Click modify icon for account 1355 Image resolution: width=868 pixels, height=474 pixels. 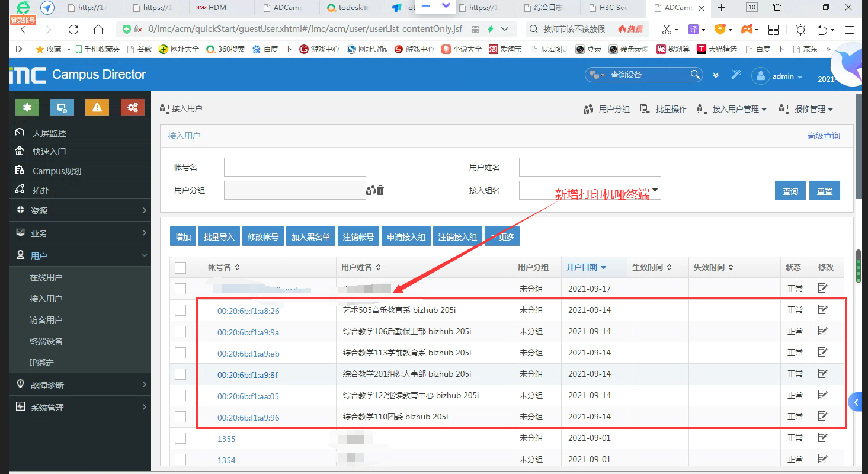point(822,437)
